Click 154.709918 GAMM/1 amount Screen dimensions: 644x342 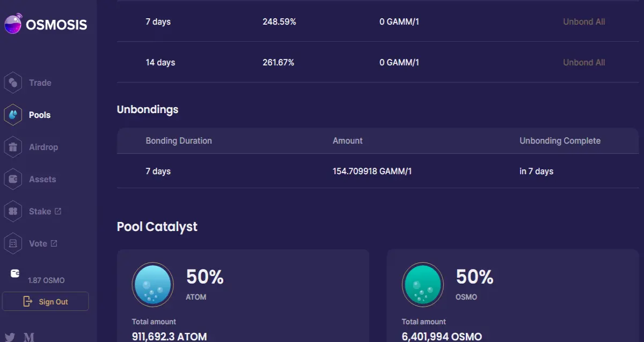(372, 172)
